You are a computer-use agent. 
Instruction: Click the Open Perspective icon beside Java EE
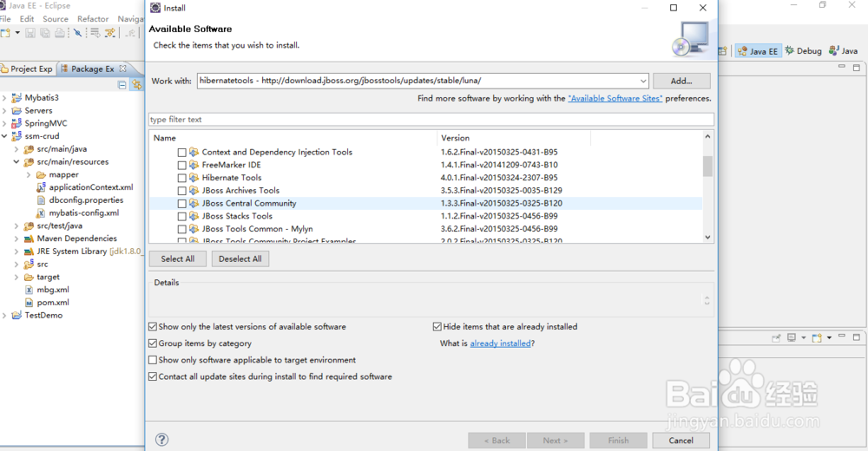point(723,51)
